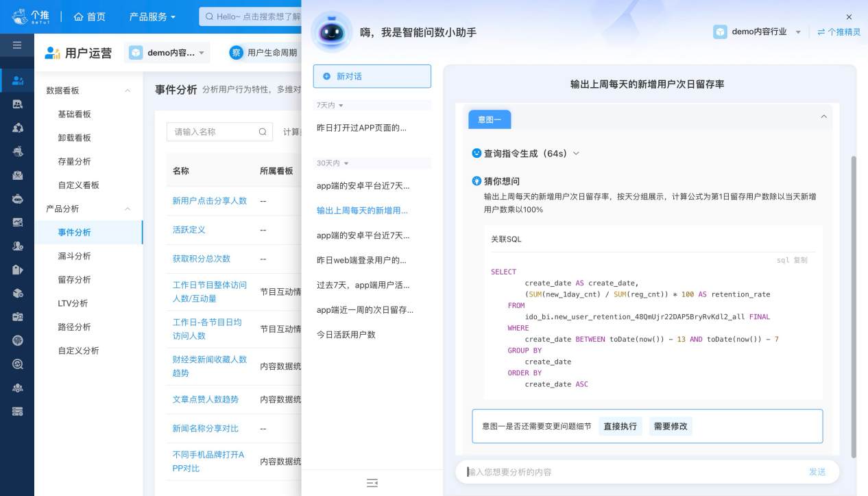Click the magnifier icon in the left sidebar

(16, 364)
